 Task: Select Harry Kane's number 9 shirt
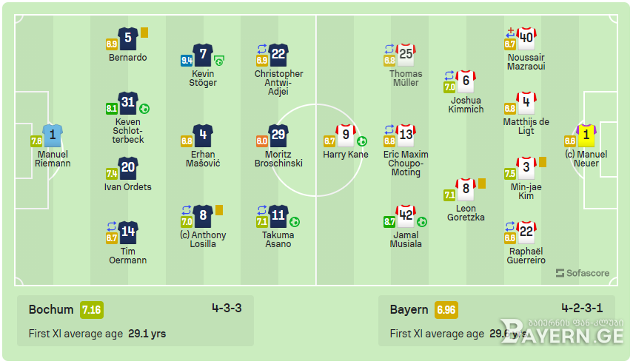pos(346,135)
